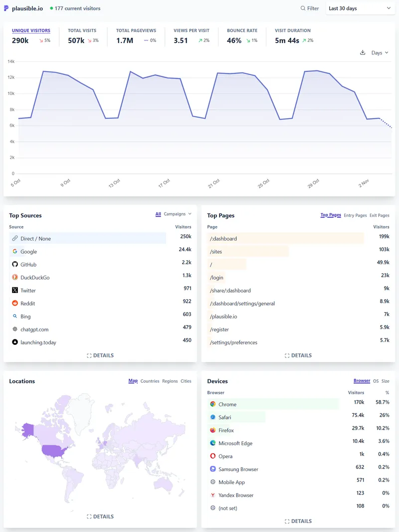The width and height of the screenshot is (399, 532).
Task: Select the Chrome browser icon under Devices
Action: click(213, 404)
